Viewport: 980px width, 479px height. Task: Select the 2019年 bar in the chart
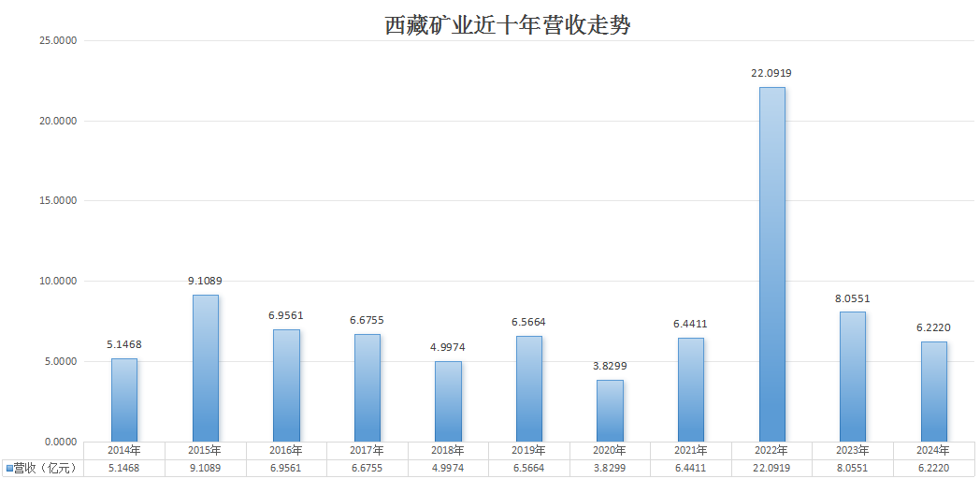528,389
